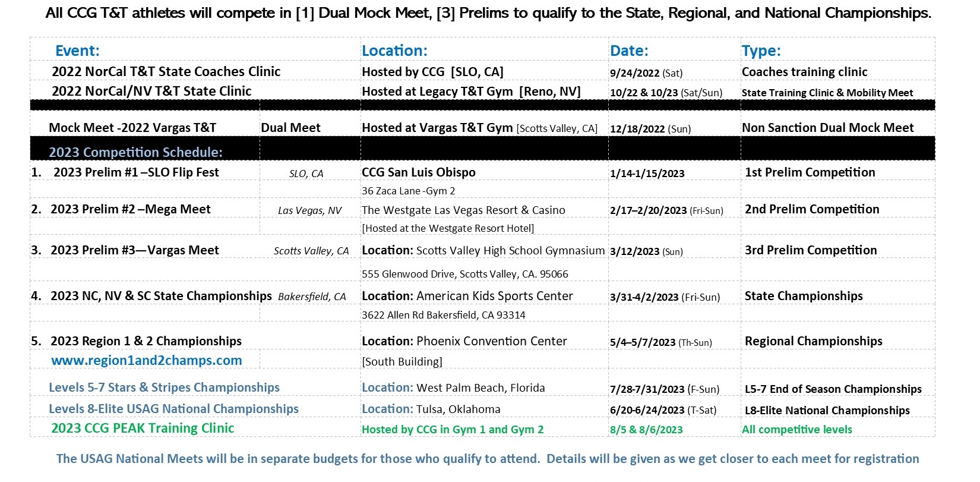Select Levels 5-7 Stars & Stripes Championships
Screen dimensions: 980x482
[164, 388]
